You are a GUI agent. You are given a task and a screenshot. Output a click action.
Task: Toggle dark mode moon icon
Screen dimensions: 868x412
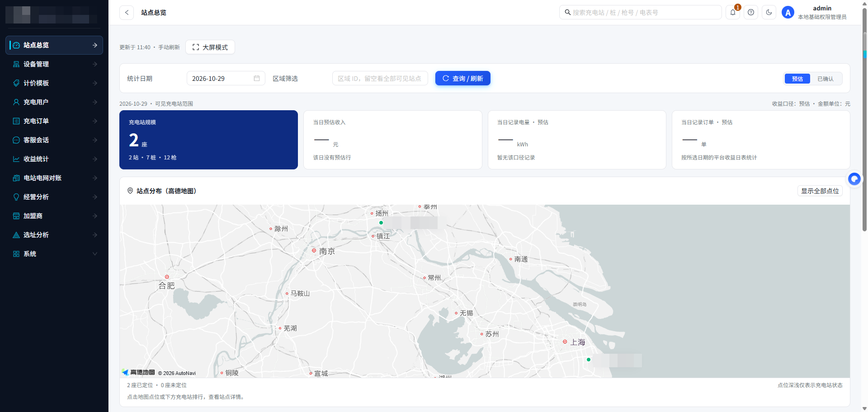coord(769,13)
